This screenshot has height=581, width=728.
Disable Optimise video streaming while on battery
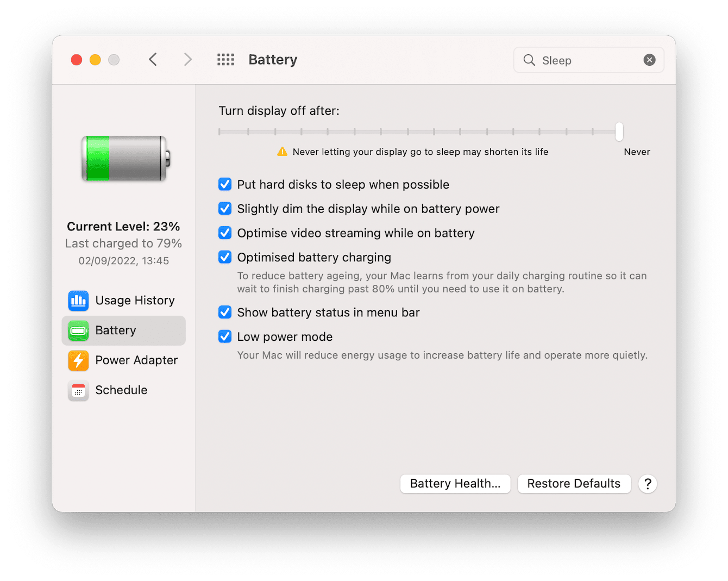[224, 233]
